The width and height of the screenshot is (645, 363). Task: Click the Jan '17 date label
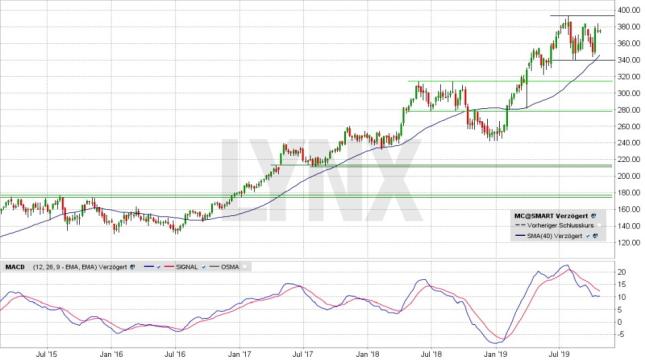tap(239, 354)
